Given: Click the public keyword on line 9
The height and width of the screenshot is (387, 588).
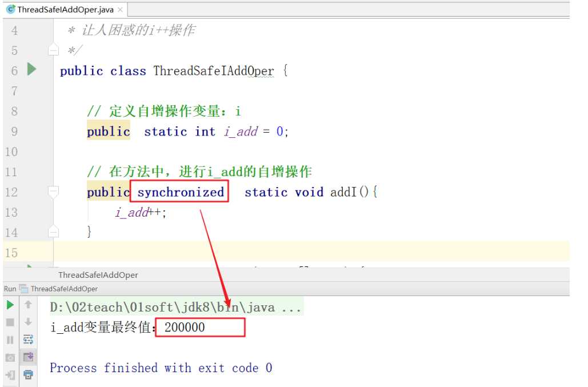Looking at the screenshot, I should [x=109, y=131].
